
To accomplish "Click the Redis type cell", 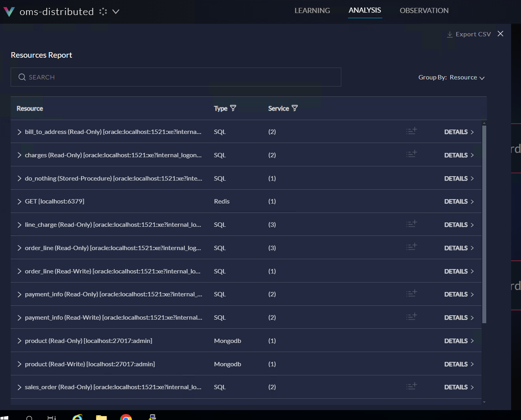I will (x=222, y=202).
